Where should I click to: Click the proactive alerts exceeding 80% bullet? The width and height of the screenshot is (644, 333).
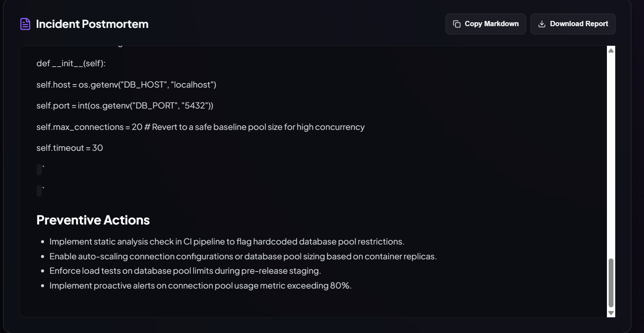(x=200, y=286)
